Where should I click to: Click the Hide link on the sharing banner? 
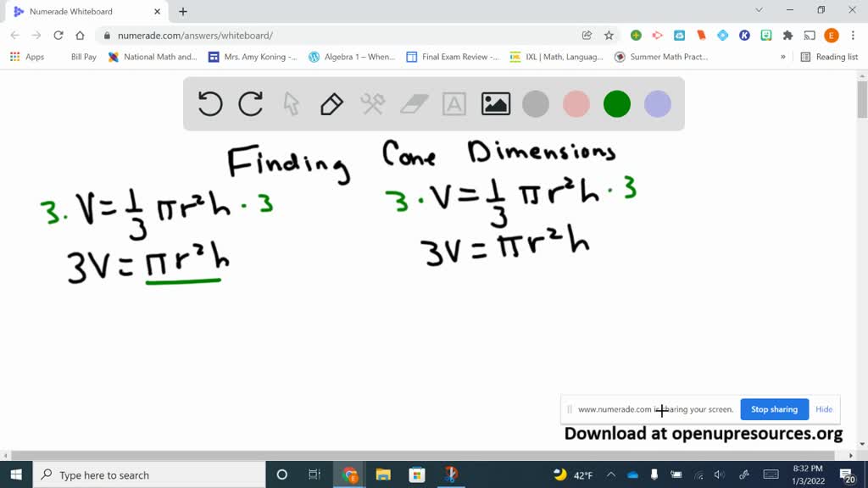tap(823, 409)
